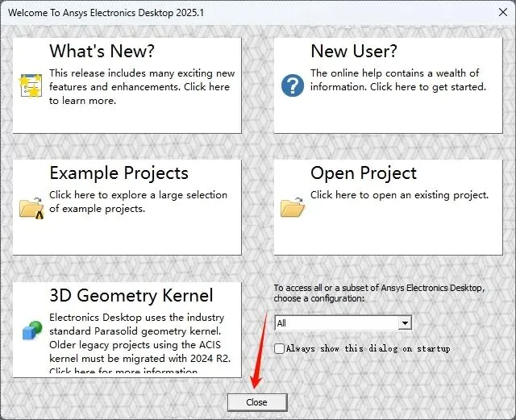Image resolution: width=516 pixels, height=420 pixels.
Task: Click the What's New starred list icon
Action: 31,85
